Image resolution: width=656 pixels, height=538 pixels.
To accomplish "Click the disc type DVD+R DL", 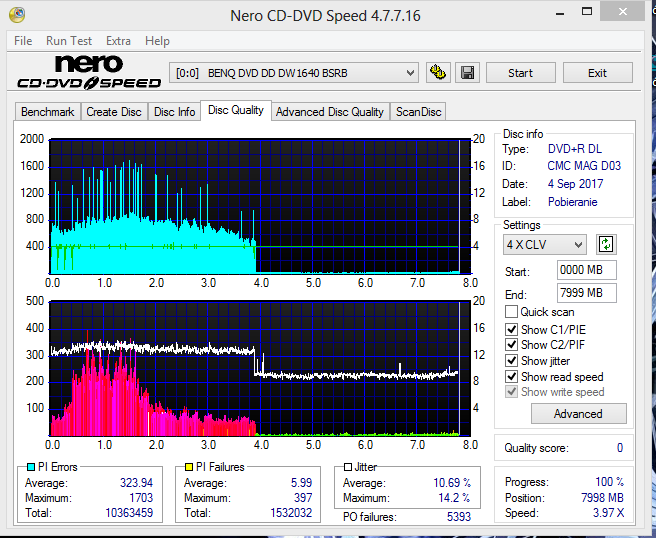I will (x=575, y=149).
